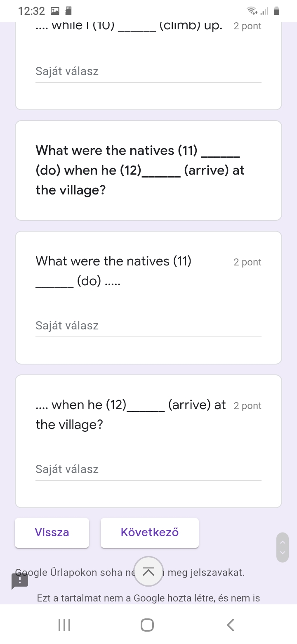Image resolution: width=297 pixels, height=644 pixels.
Task: Tap the status bar clock showing 12:32
Action: click(31, 11)
